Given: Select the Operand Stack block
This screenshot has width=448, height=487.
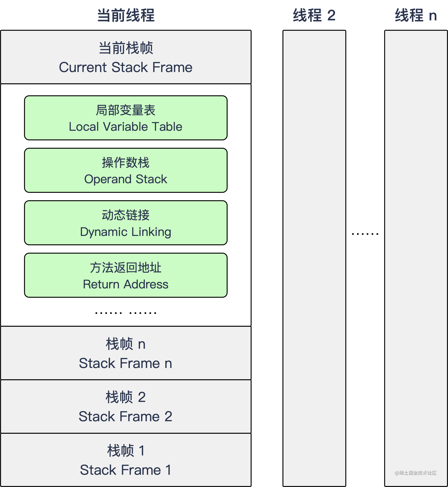Looking at the screenshot, I should click(x=125, y=170).
